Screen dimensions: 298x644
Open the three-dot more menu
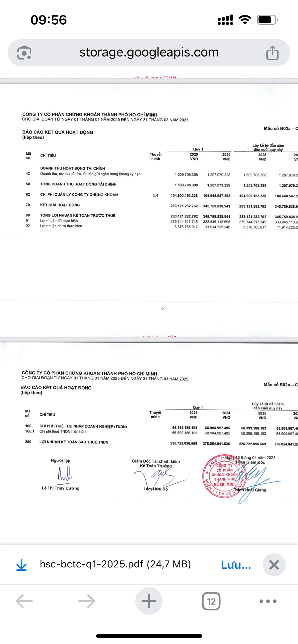click(x=268, y=601)
